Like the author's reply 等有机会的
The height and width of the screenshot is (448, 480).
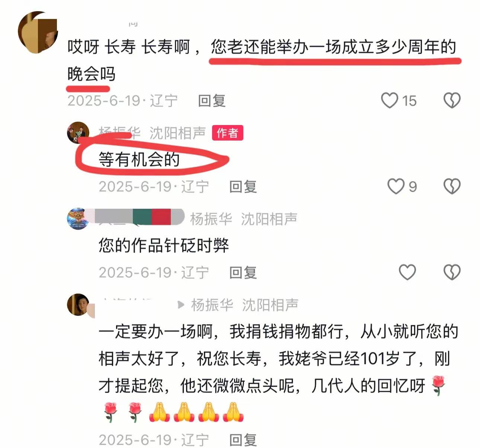[396, 186]
